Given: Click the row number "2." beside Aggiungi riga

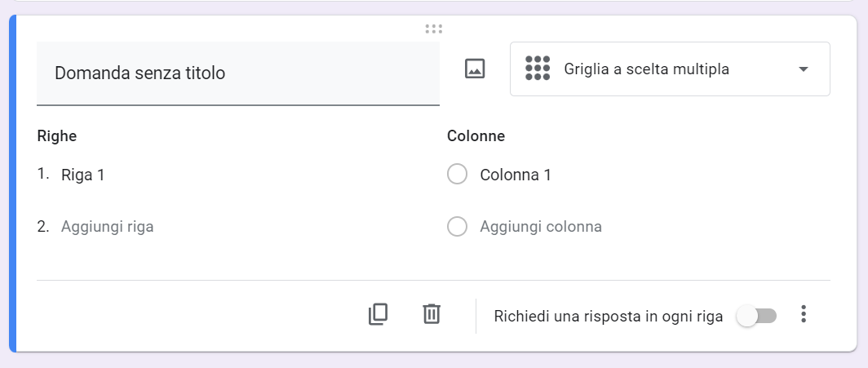Looking at the screenshot, I should pos(44,227).
